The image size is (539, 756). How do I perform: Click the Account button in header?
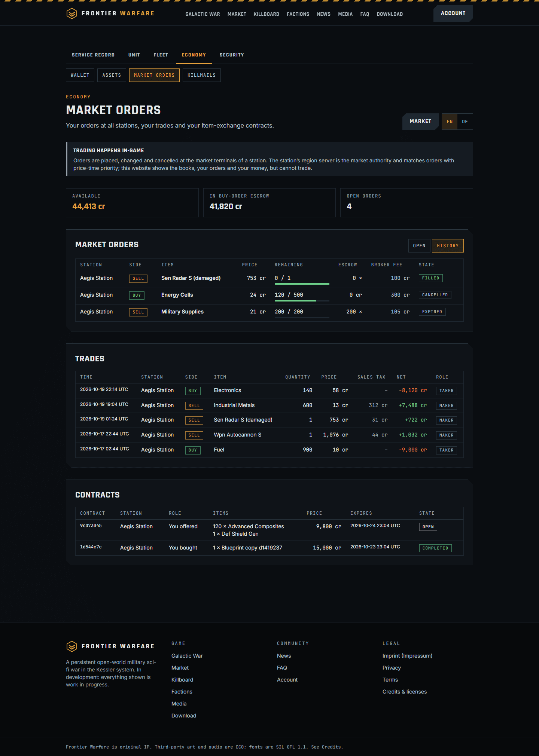coord(453,13)
